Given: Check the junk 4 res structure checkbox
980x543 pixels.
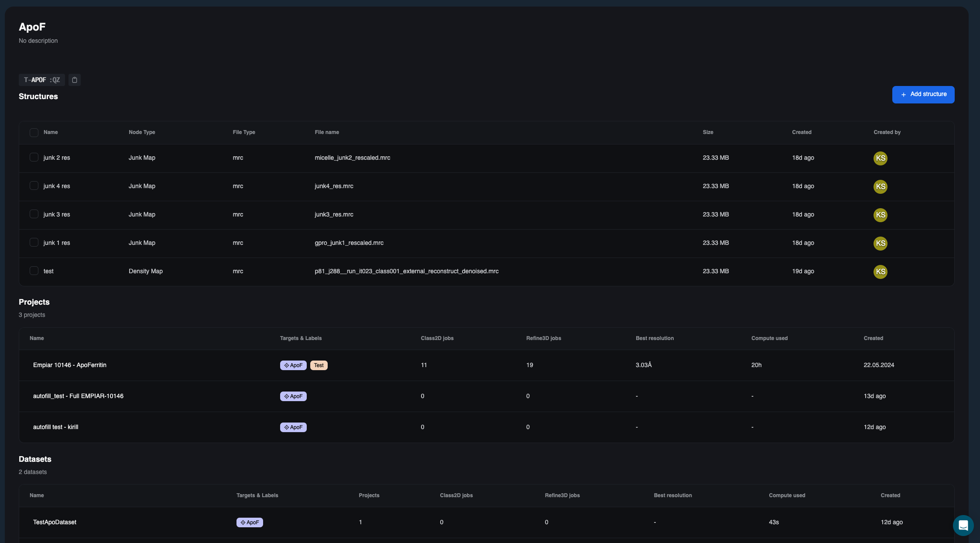Looking at the screenshot, I should (34, 186).
